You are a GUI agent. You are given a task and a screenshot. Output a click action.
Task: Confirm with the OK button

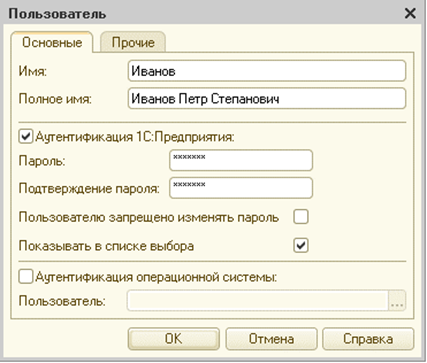click(174, 339)
